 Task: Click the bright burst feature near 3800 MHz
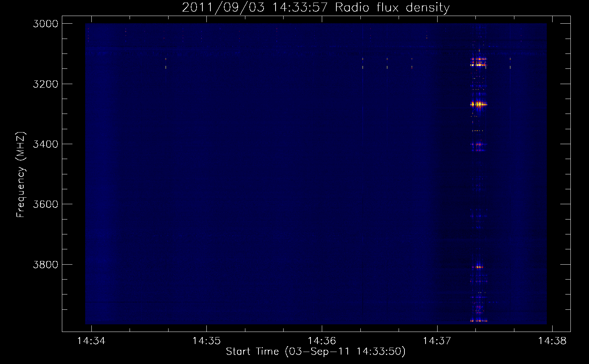(478, 267)
